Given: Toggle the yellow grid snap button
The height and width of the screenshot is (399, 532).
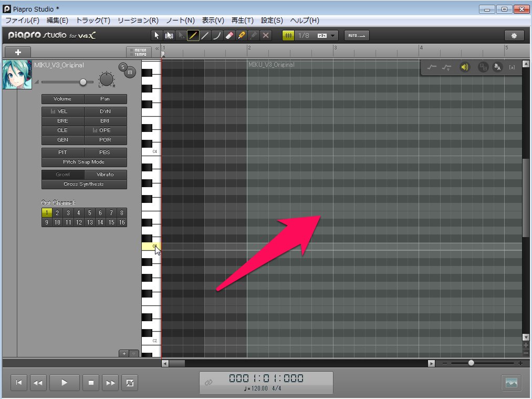Looking at the screenshot, I should [288, 35].
